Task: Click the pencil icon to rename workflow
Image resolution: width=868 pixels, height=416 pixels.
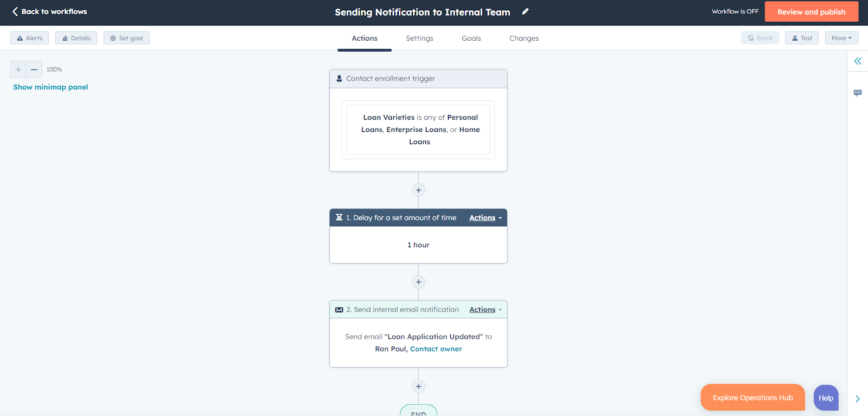Action: point(525,11)
